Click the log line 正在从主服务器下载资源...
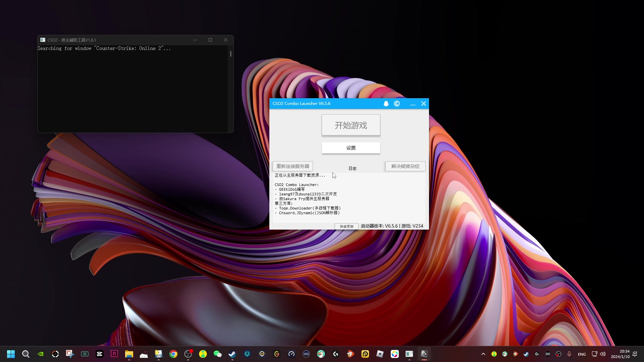 tap(300, 175)
